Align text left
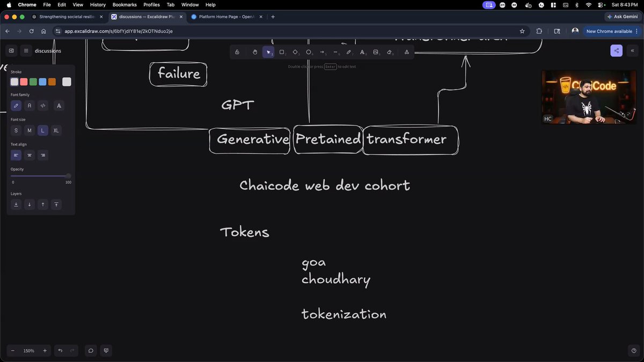Screen dimensions: 644x362 coord(16,155)
